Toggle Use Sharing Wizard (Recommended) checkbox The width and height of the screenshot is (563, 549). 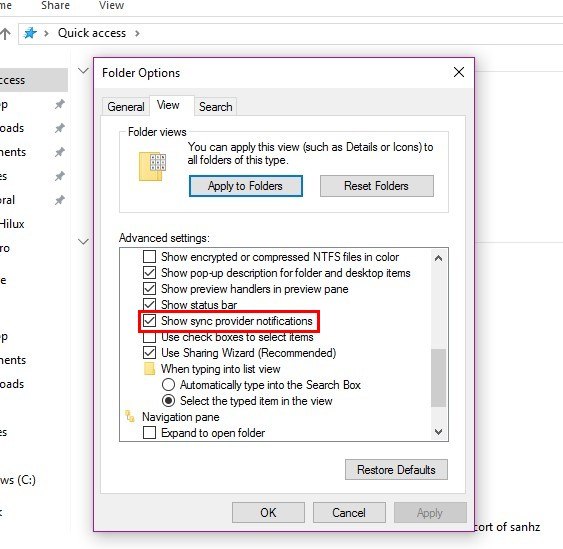pos(149,353)
